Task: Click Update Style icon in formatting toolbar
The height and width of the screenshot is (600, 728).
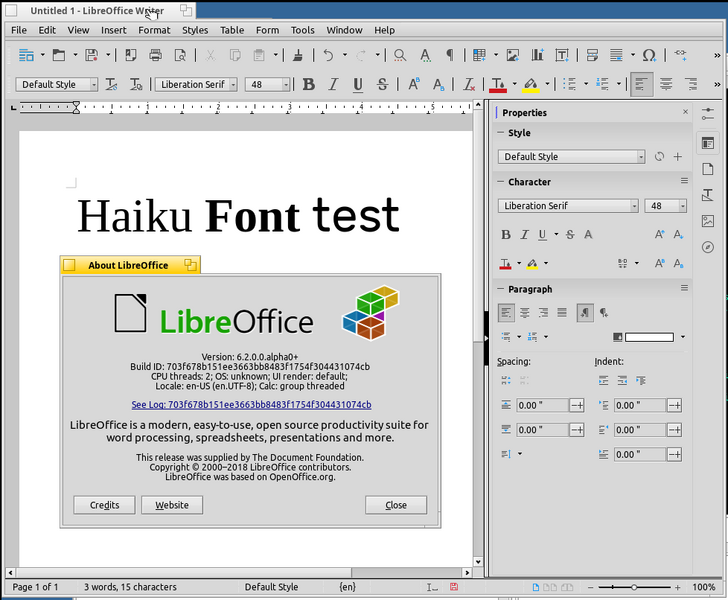Action: click(111, 84)
